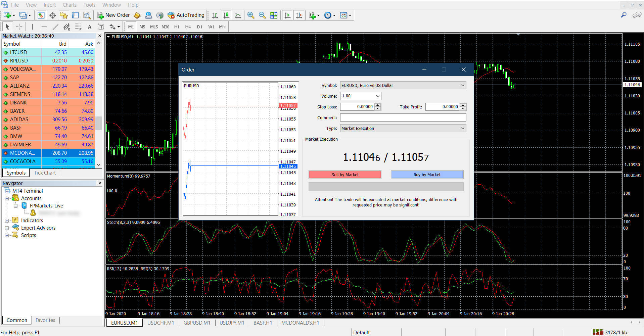
Task: Select the trendline drawing tool
Action: (x=55, y=27)
